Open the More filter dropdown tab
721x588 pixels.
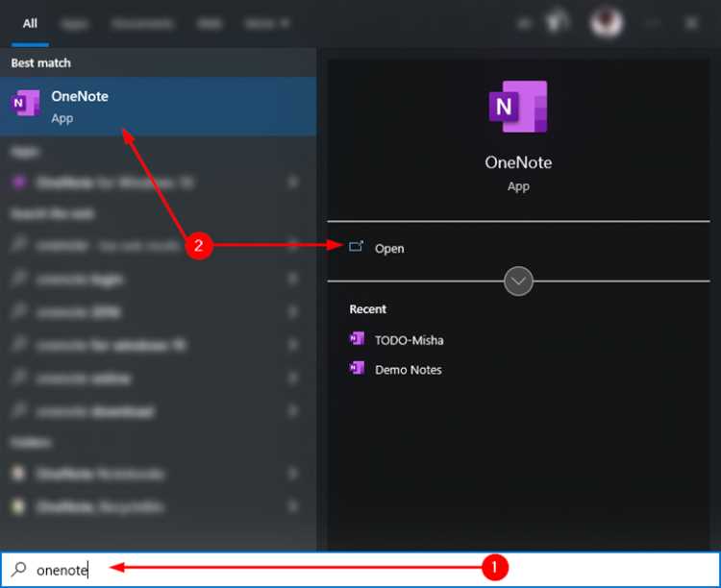(266, 23)
